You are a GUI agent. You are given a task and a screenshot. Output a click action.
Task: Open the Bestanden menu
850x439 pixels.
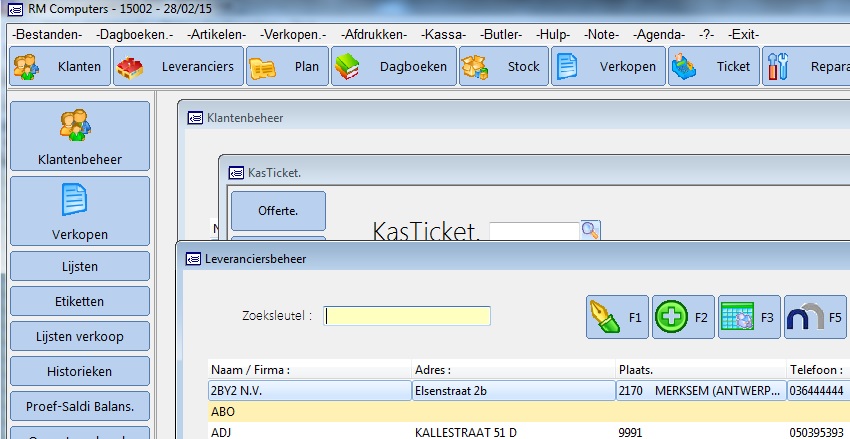(x=47, y=34)
